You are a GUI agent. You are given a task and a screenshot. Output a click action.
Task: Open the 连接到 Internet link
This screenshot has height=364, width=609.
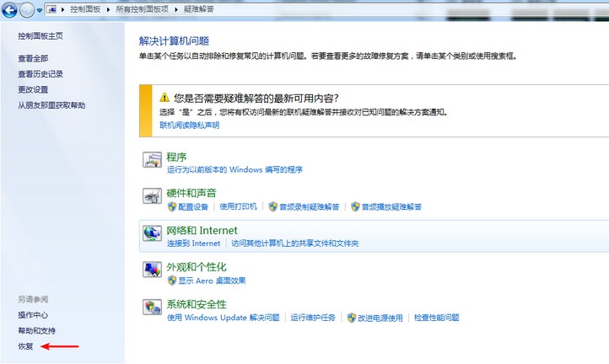194,244
